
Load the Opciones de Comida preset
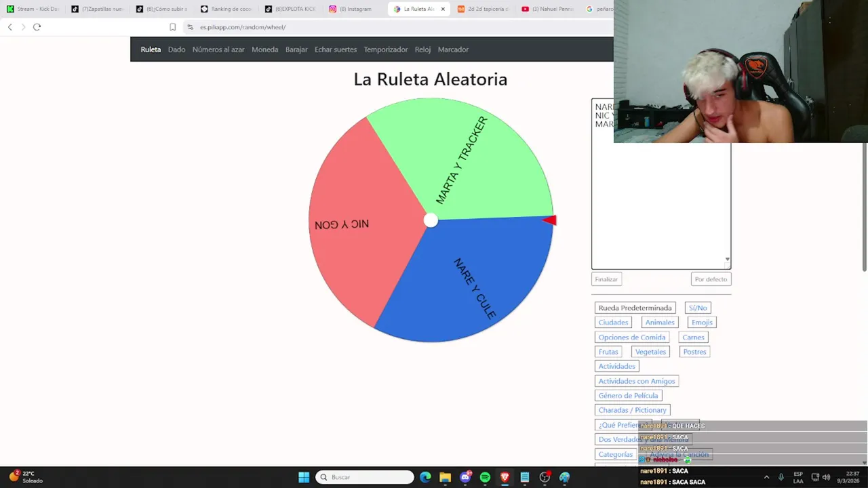[x=632, y=337]
